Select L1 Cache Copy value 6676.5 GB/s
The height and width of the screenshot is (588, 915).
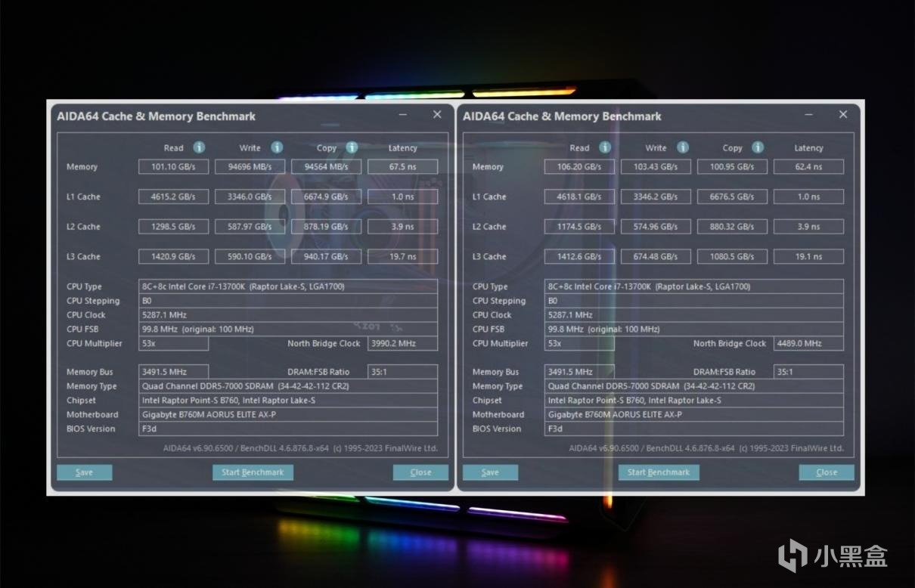(732, 197)
